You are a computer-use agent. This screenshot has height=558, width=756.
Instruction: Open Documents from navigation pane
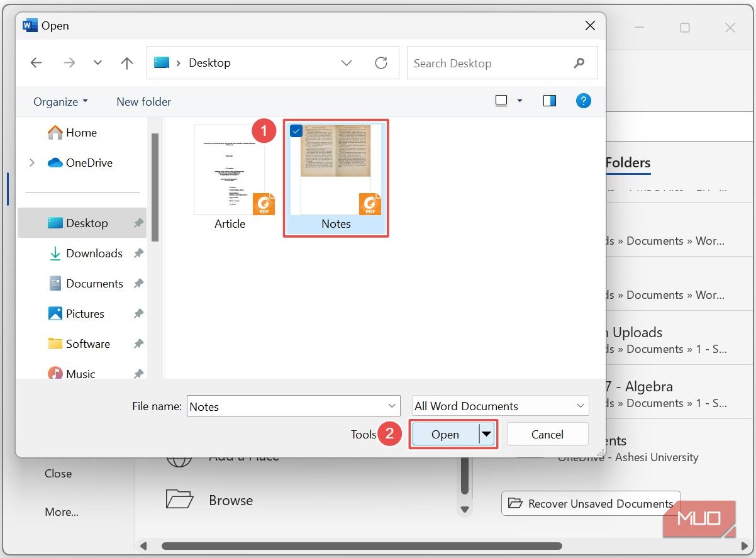coord(86,283)
